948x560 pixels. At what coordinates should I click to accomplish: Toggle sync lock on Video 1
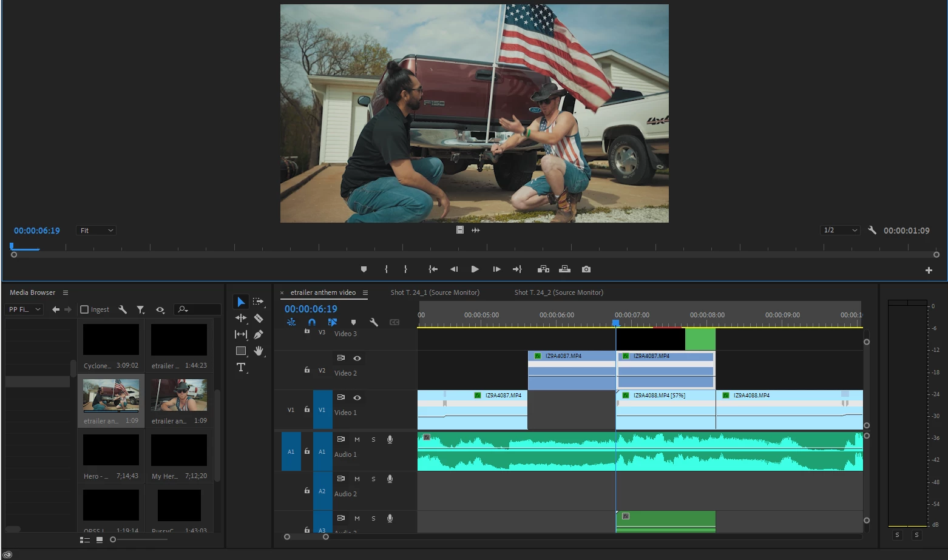341,397
